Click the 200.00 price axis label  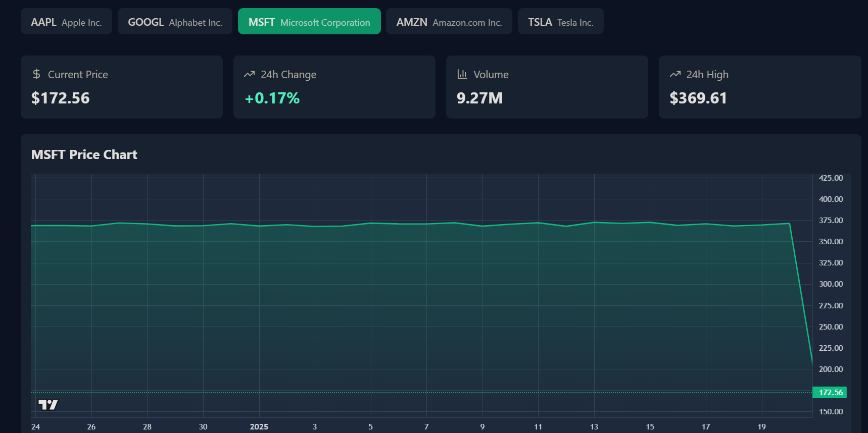pos(831,369)
